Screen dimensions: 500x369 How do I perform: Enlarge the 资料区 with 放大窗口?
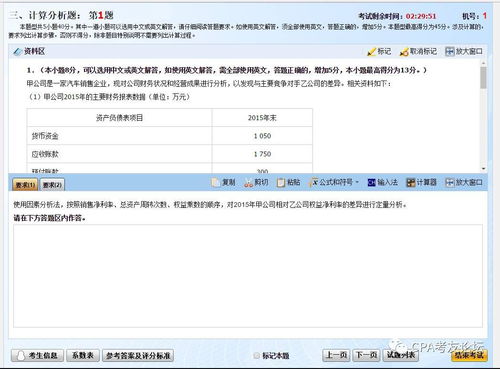click(464, 51)
